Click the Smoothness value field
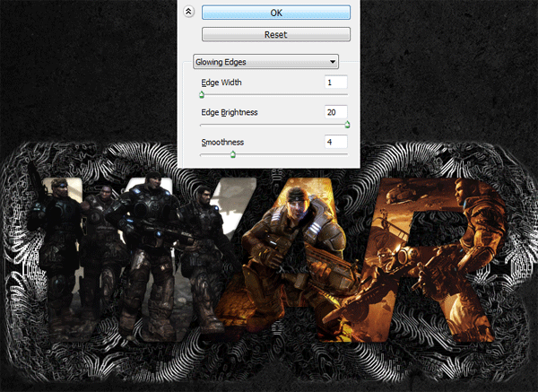Screen dimensions: 538x392 click(x=335, y=142)
